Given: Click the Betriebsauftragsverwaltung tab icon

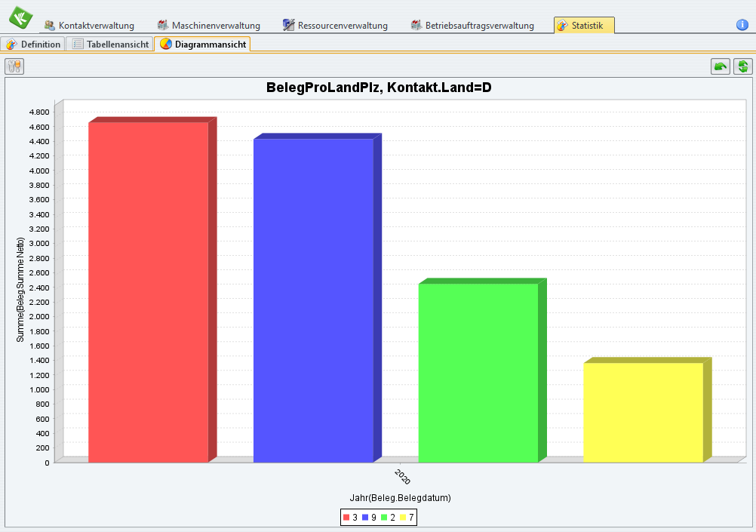Looking at the screenshot, I should 416,25.
